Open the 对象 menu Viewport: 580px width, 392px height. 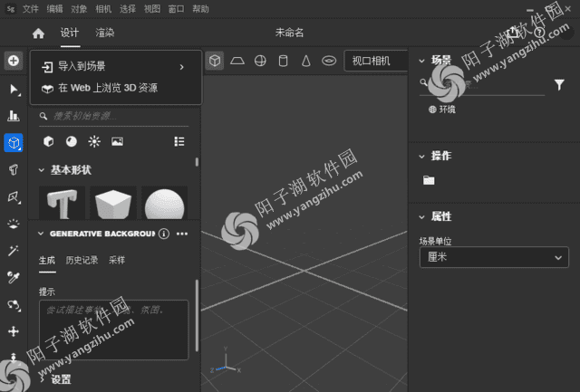click(79, 8)
